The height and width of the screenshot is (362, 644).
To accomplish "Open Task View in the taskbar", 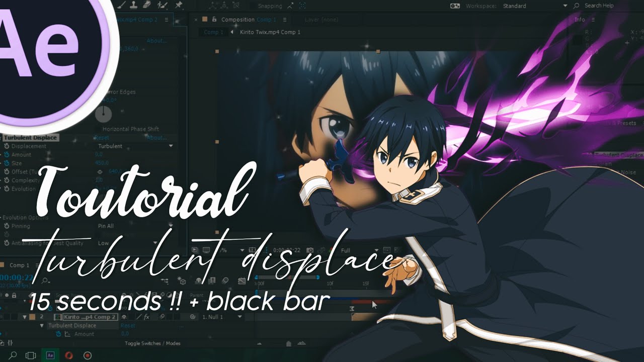I will click(31, 355).
